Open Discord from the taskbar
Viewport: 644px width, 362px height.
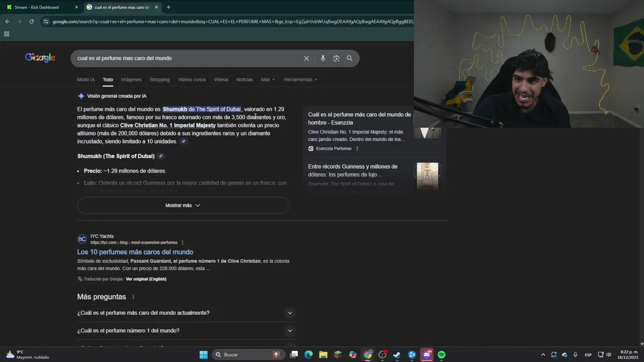point(427,354)
